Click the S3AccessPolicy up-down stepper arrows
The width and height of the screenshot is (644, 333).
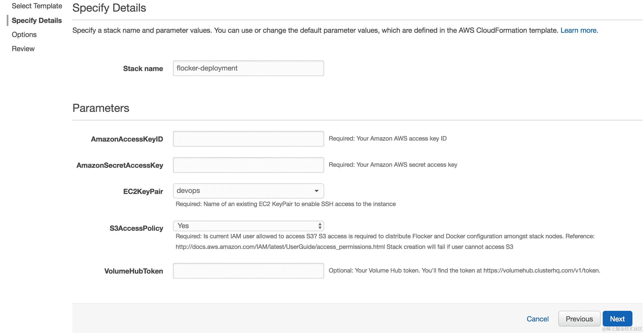pos(320,226)
